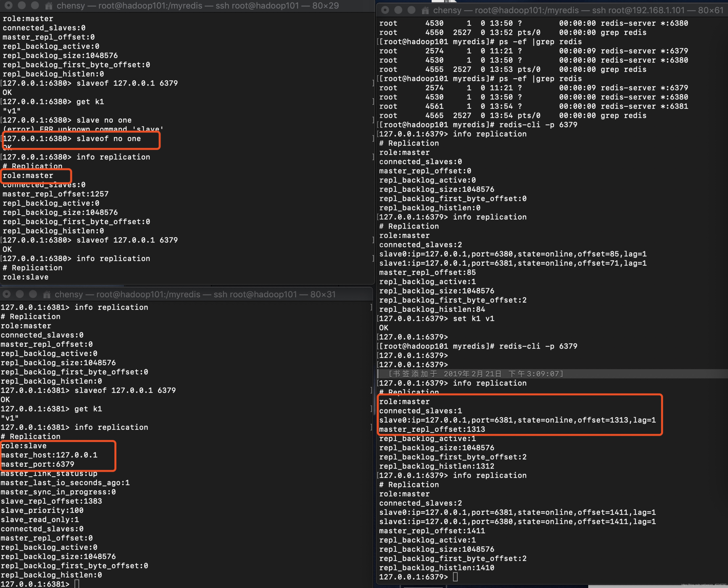Zoom the 192.168.1.101 ssh terminal window
Screen dimensions: 728x588
click(x=411, y=10)
